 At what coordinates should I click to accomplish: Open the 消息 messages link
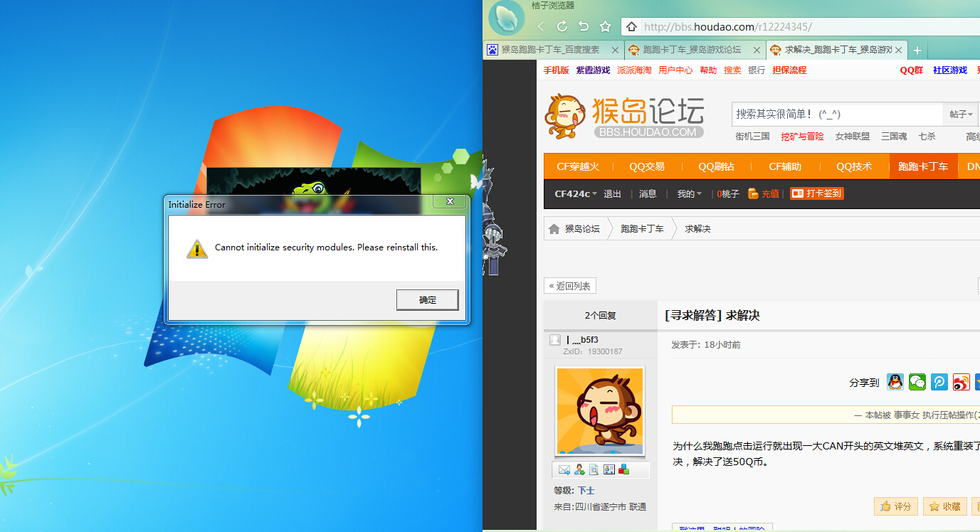pos(648,193)
